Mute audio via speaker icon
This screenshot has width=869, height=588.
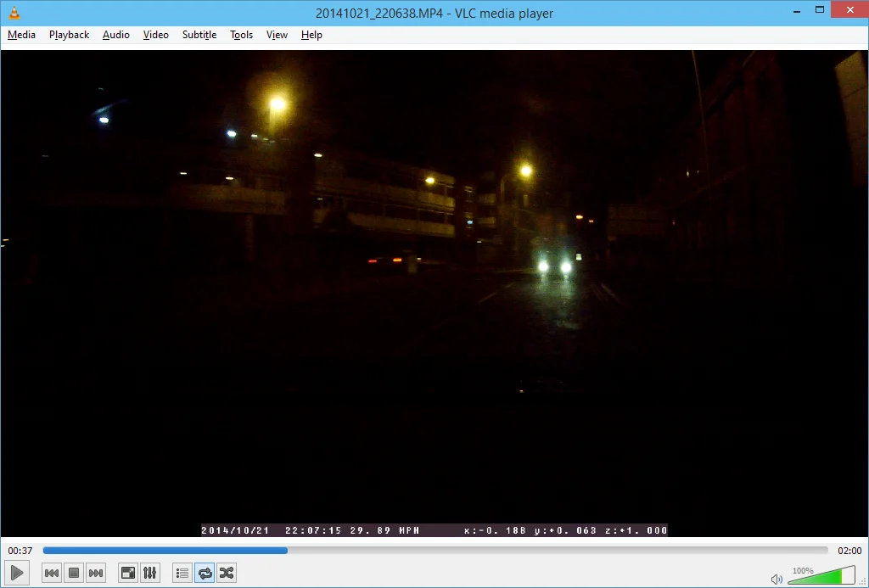click(x=776, y=580)
